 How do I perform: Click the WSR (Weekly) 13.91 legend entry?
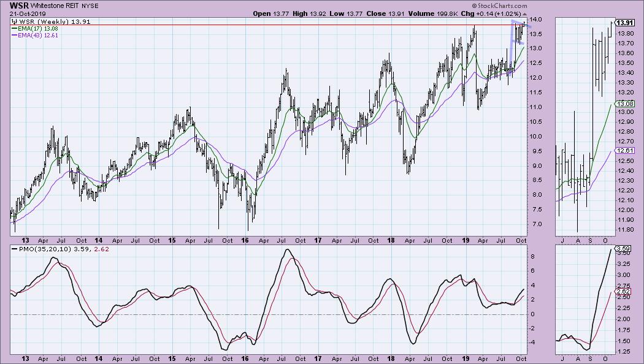(x=54, y=21)
